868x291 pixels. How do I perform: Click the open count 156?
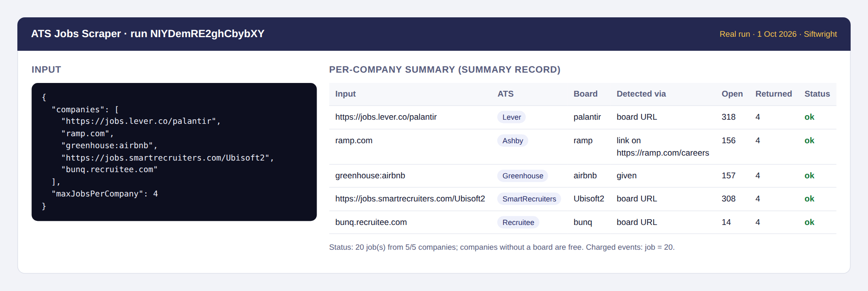point(728,141)
